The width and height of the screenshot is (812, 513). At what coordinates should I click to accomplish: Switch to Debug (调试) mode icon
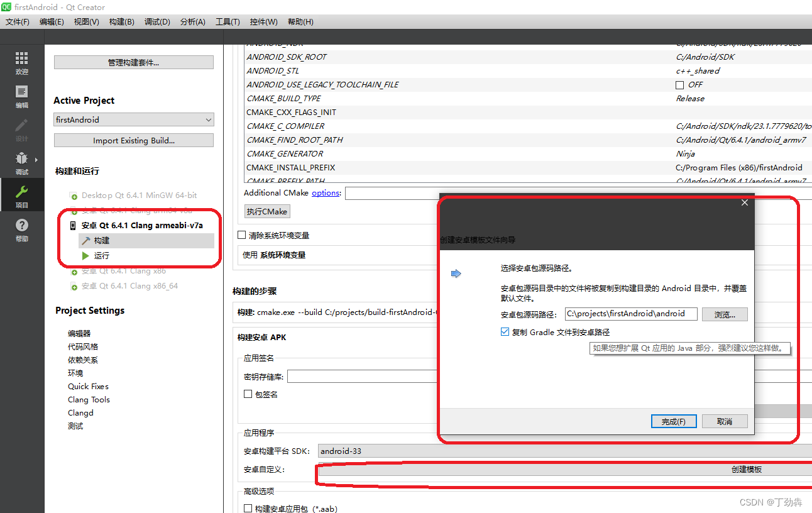coord(22,158)
